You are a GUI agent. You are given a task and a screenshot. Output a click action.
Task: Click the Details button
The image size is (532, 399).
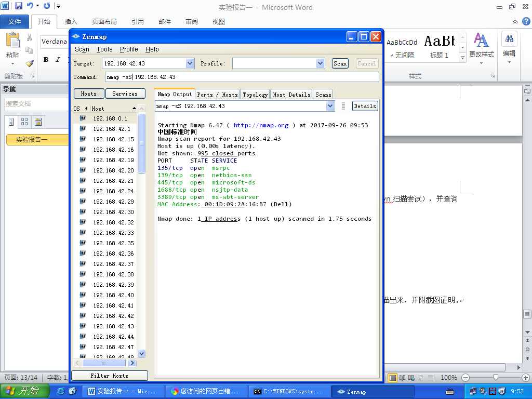(365, 106)
